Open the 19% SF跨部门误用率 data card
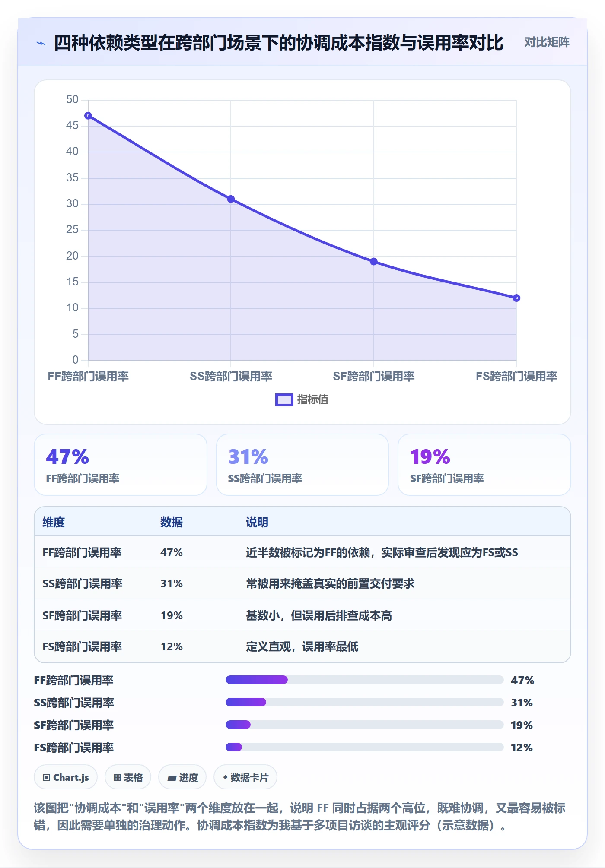This screenshot has height=868, width=605. click(484, 465)
